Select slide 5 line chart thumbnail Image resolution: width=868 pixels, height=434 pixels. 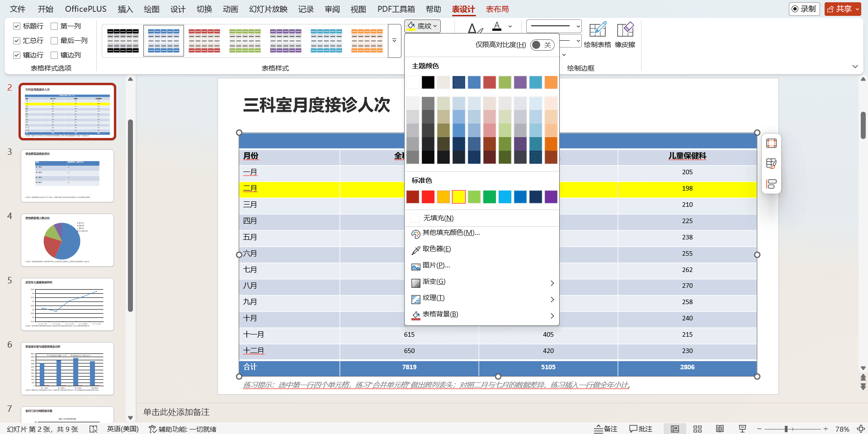point(67,305)
